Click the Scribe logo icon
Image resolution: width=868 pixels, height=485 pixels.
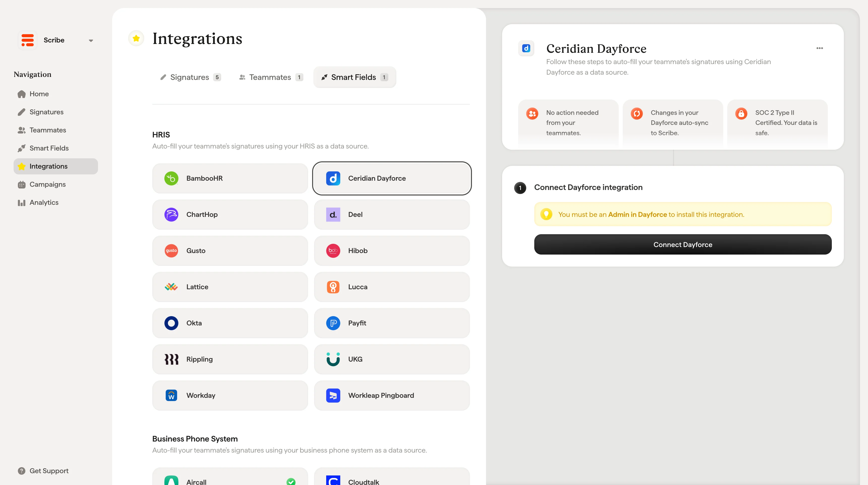coord(28,40)
